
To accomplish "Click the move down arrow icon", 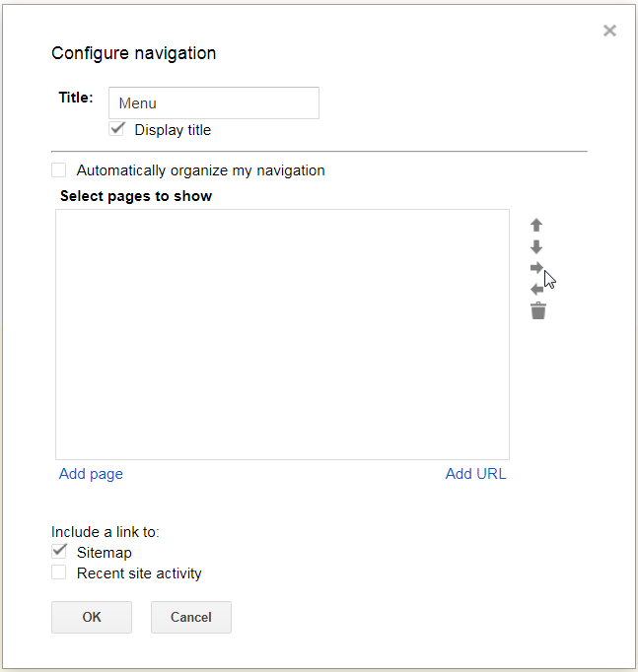I will 536,247.
